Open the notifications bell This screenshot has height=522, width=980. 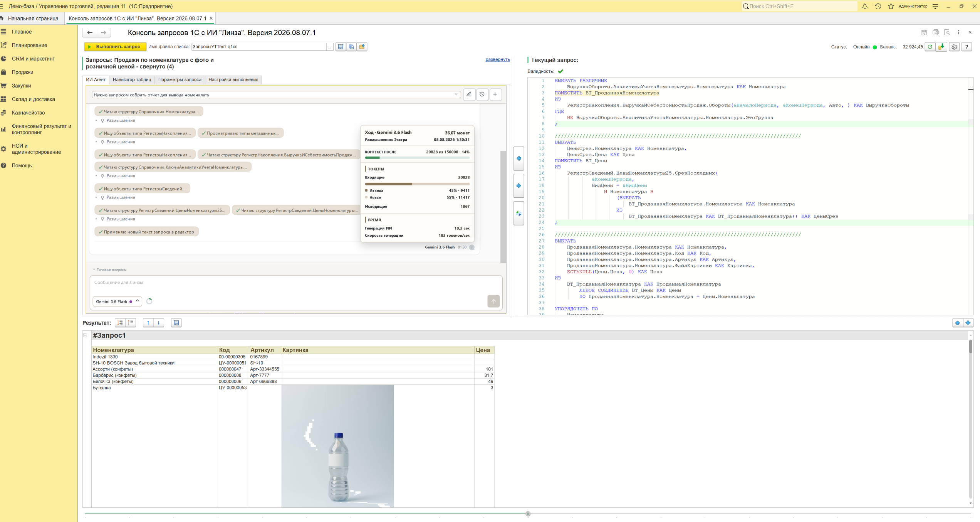(865, 6)
